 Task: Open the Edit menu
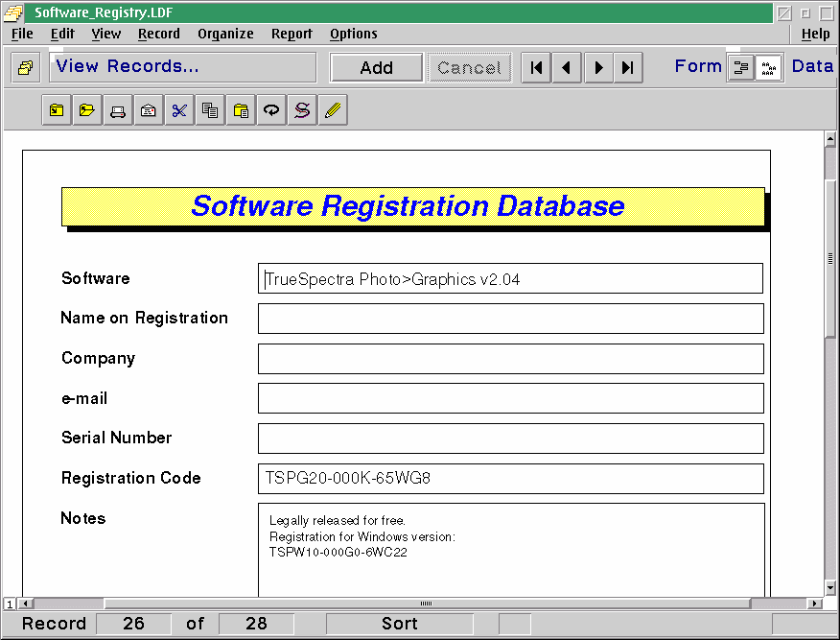pyautogui.click(x=62, y=34)
